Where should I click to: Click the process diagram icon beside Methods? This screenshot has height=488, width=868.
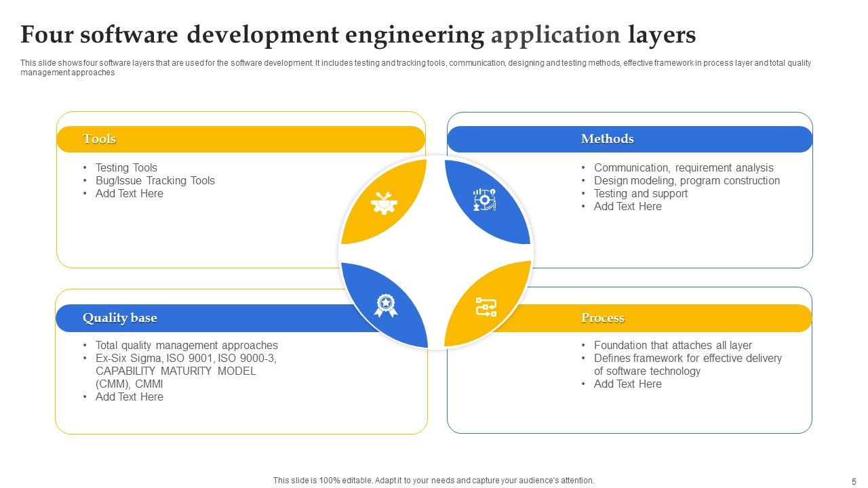coord(486,200)
